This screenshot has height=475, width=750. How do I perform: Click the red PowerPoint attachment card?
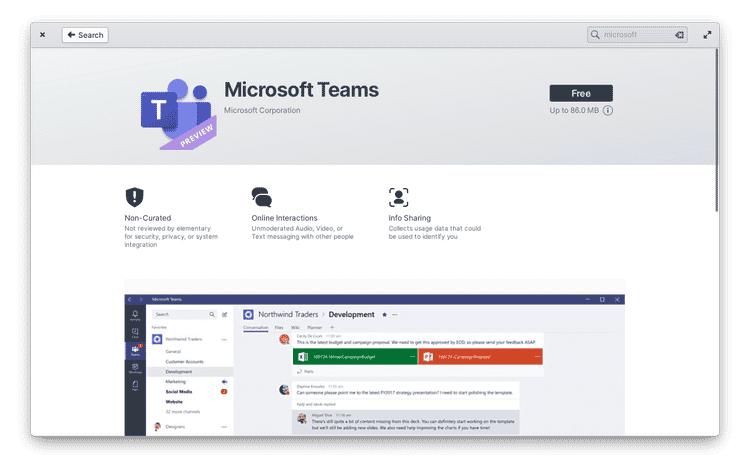pos(481,357)
